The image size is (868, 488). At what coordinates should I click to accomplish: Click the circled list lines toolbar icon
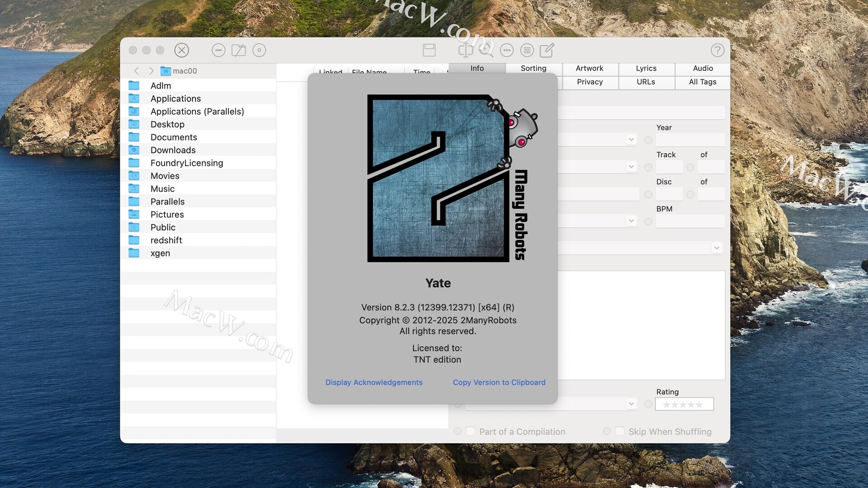click(x=527, y=50)
